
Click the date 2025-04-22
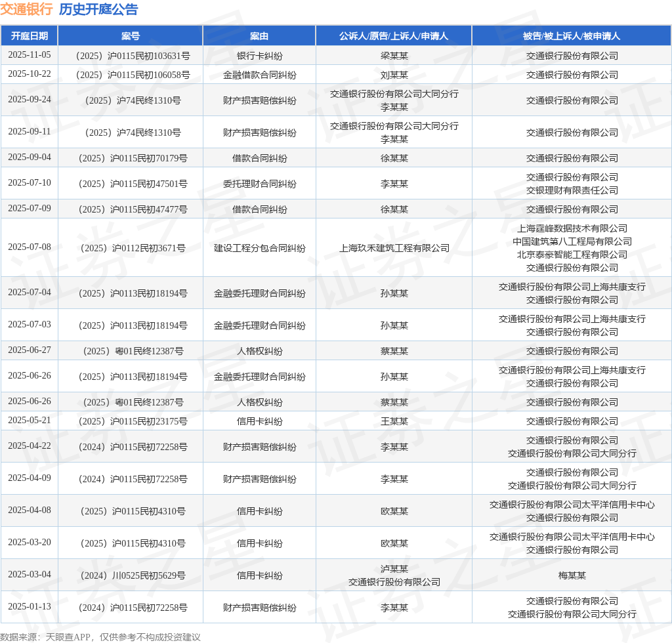click(x=29, y=446)
